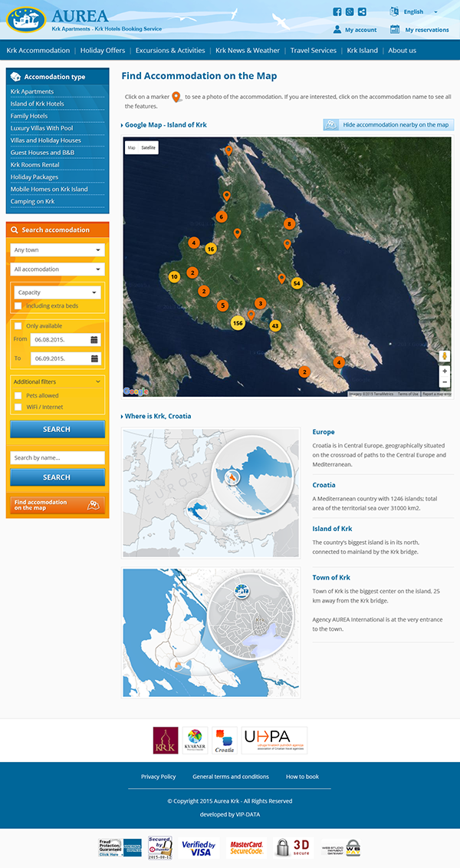This screenshot has width=460, height=868.
Task: Click the map cluster marker 43
Action: pos(274,325)
